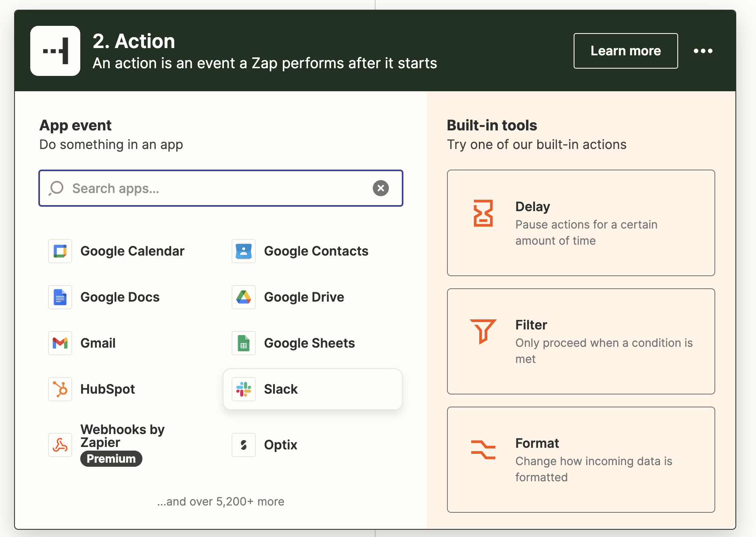Click "Only proceed when a condition is met"
Image resolution: width=756 pixels, height=537 pixels.
pos(604,351)
